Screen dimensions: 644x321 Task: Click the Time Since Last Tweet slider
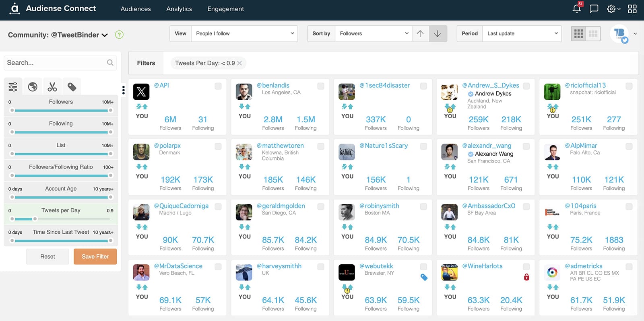61,241
